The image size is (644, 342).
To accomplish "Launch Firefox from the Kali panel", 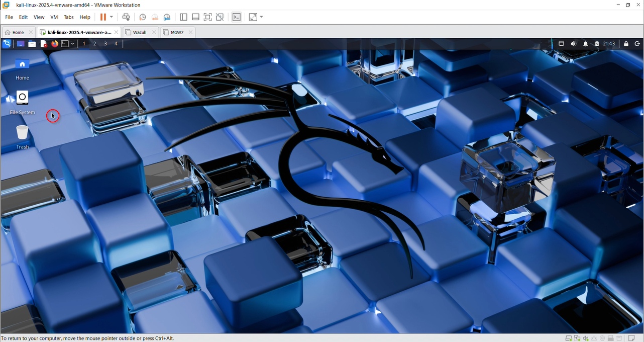I will [55, 44].
